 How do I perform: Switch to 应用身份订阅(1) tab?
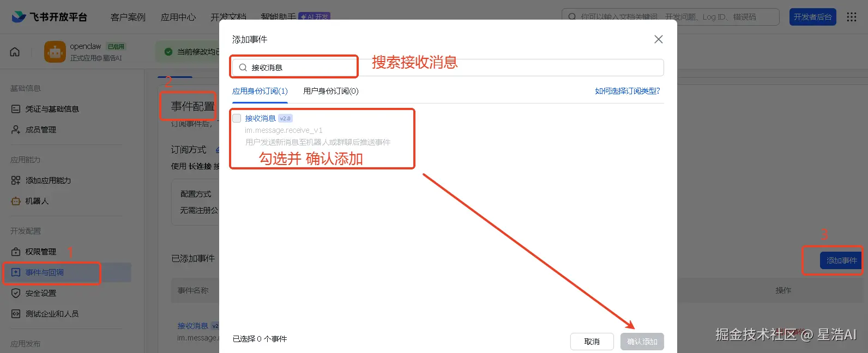(x=260, y=91)
